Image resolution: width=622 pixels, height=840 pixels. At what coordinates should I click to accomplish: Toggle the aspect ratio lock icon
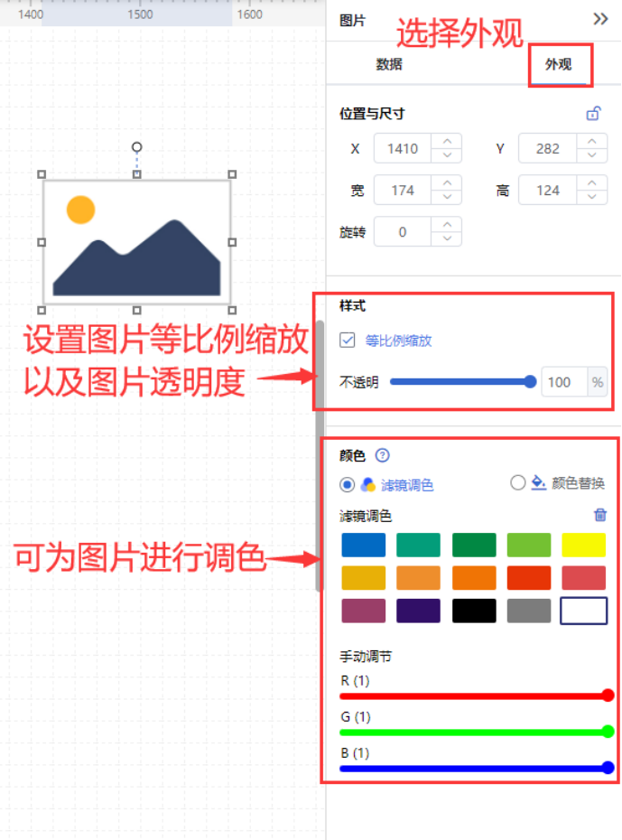coord(593,114)
